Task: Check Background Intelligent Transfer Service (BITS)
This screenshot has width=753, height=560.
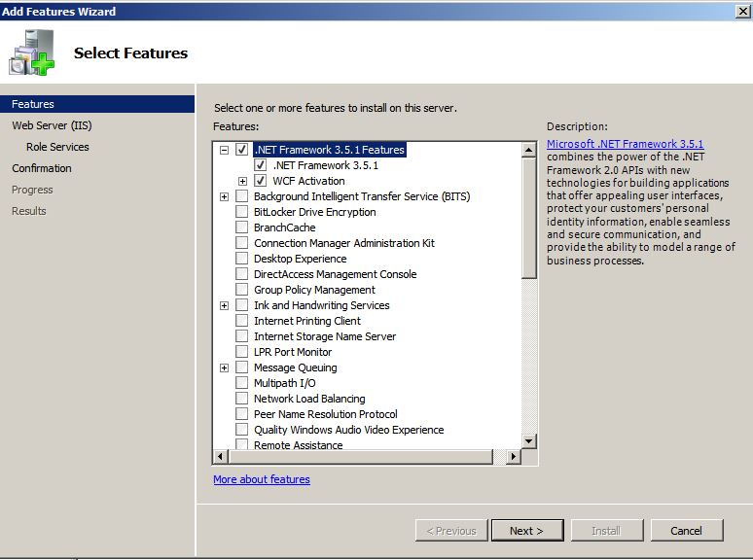Action: [241, 196]
